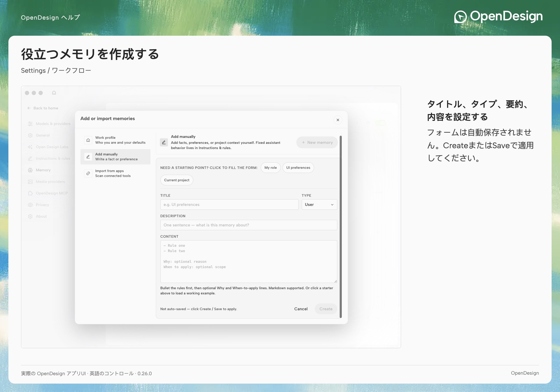Click the Import from apps link icon
Screen dimensions: 560x392
(x=88, y=173)
